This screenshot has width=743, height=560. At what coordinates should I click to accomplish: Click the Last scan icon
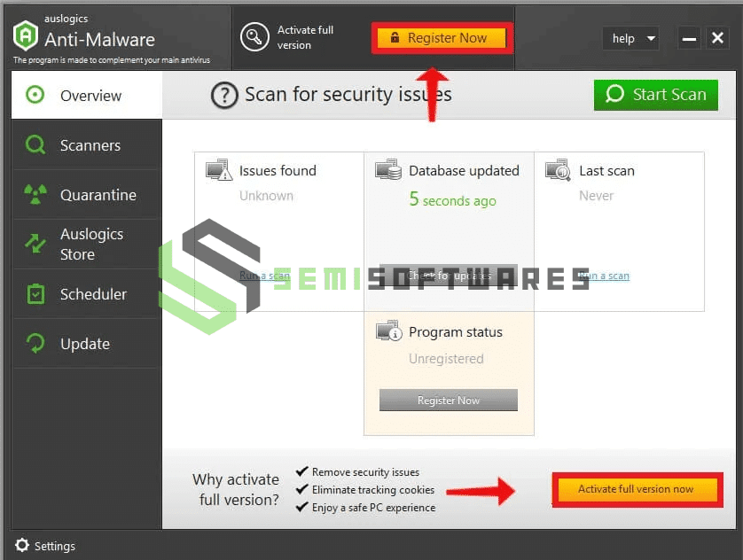(559, 170)
